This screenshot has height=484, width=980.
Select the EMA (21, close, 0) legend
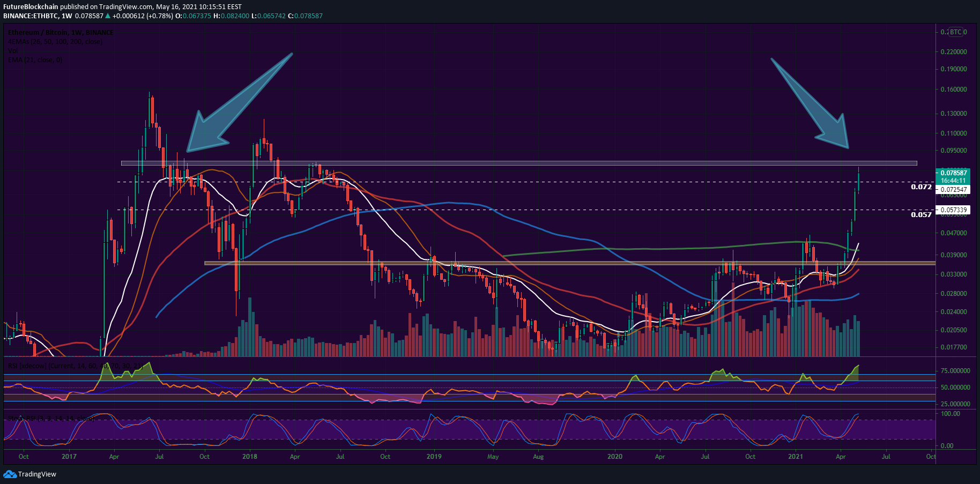click(35, 60)
